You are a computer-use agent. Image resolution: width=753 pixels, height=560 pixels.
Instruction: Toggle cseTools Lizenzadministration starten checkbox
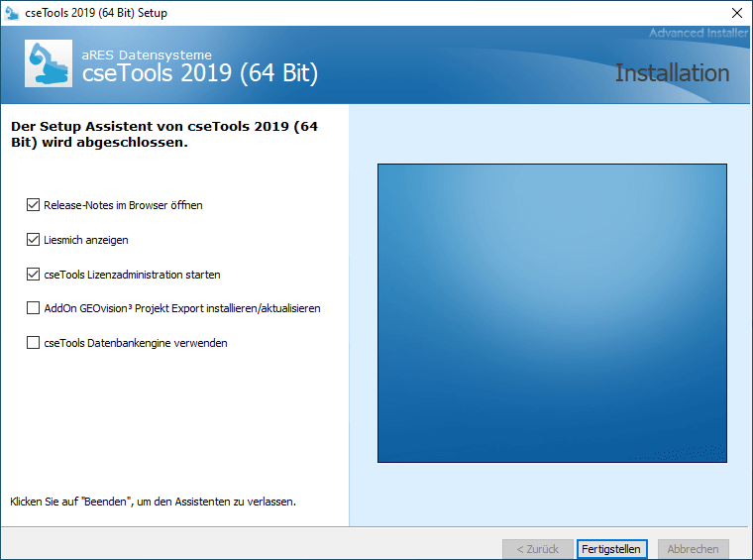tap(34, 275)
